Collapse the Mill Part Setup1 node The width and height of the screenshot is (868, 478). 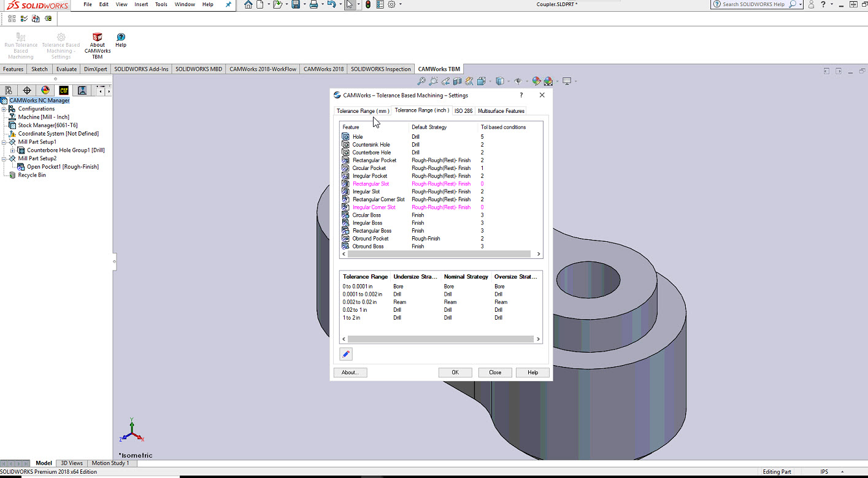coord(4,142)
